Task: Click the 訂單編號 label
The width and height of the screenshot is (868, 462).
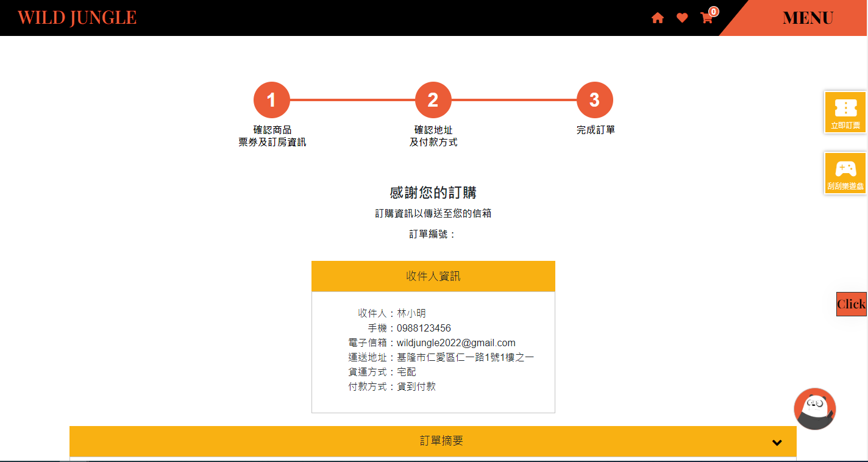Action: (x=433, y=234)
